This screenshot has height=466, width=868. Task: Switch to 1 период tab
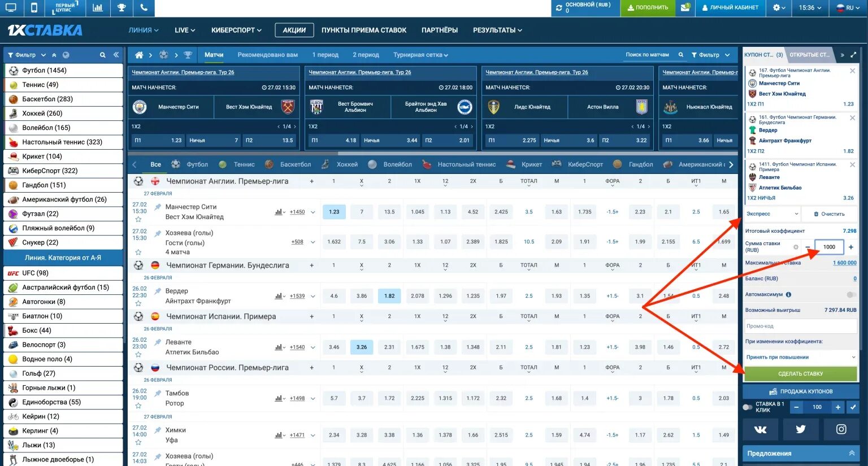coord(325,55)
